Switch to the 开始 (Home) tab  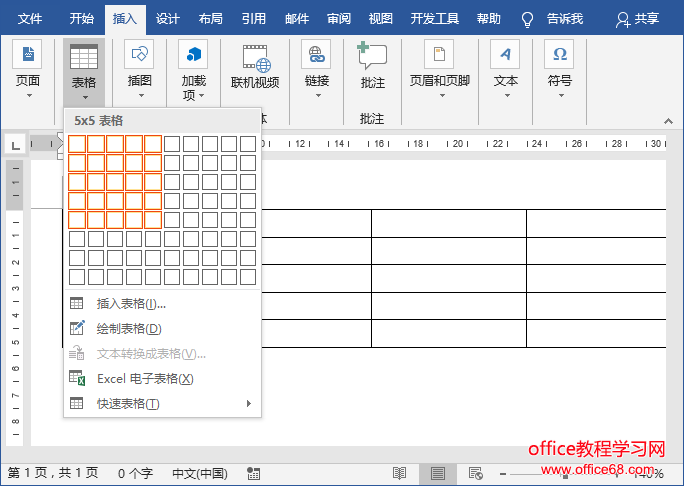point(82,19)
